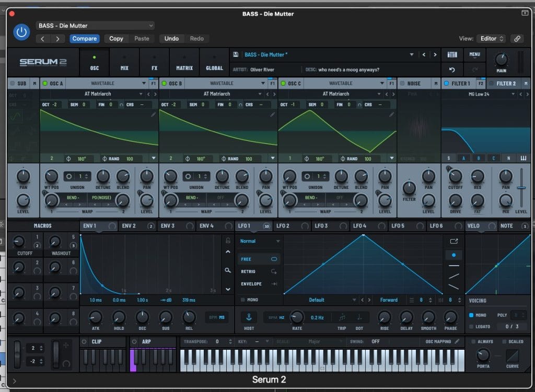
Task: Click the plugin power bypass button
Action: 21,32
